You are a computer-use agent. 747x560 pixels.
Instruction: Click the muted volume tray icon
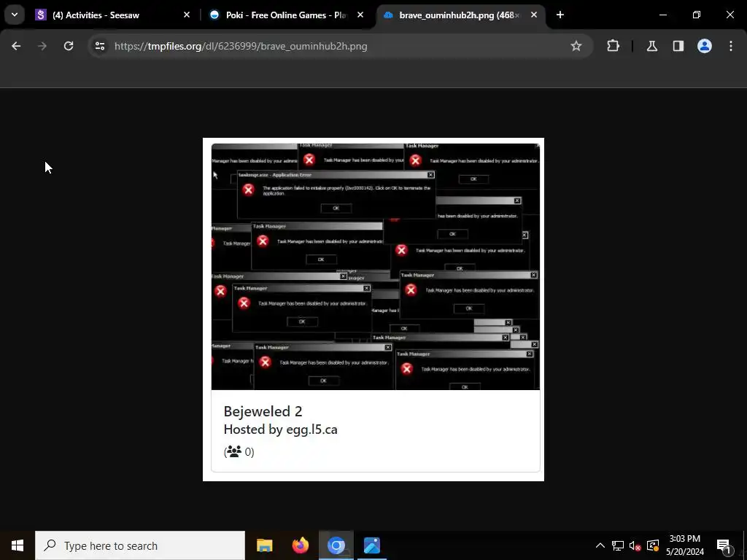pyautogui.click(x=635, y=545)
